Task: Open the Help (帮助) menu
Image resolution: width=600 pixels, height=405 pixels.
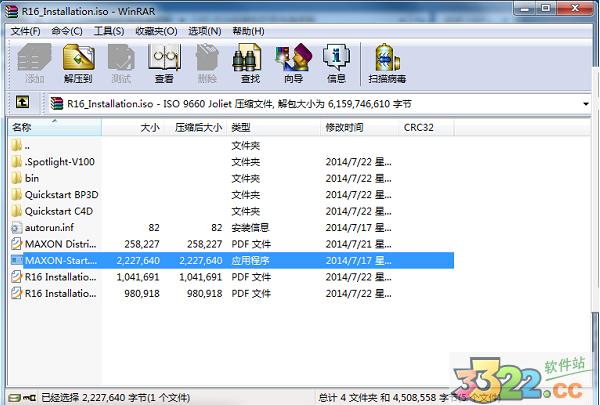Action: 248,31
